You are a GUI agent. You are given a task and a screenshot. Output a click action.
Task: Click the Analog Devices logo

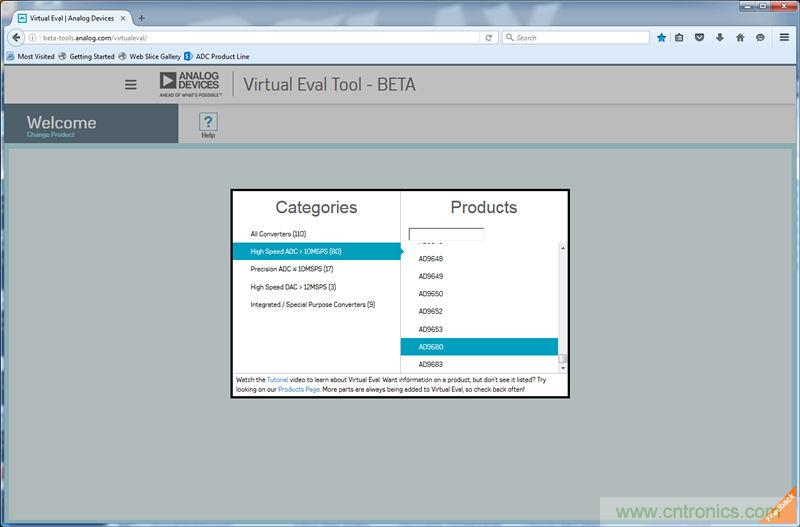coord(189,85)
